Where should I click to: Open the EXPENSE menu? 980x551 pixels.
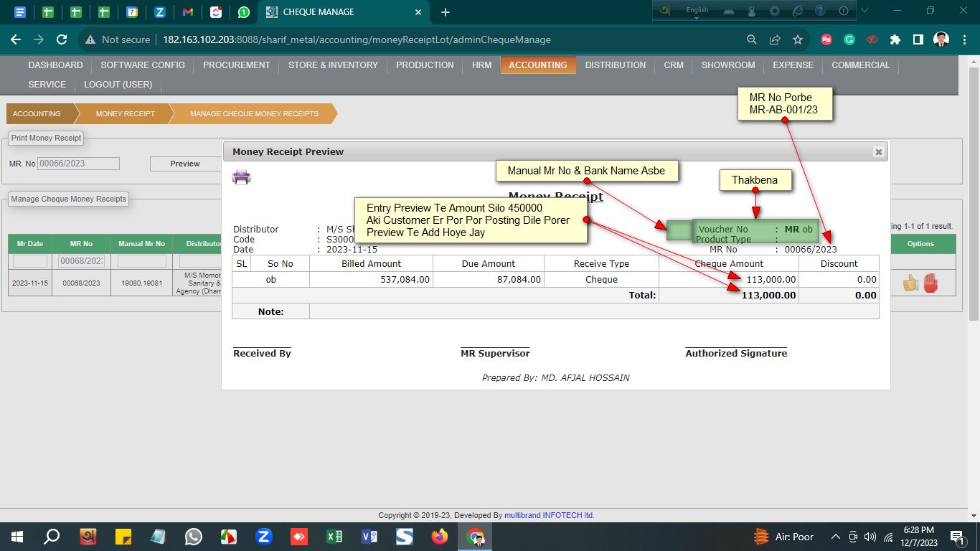click(x=793, y=65)
